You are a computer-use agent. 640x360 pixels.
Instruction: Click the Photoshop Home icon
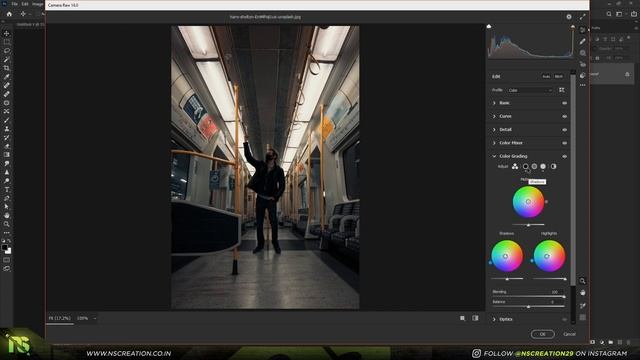[x=9, y=14]
